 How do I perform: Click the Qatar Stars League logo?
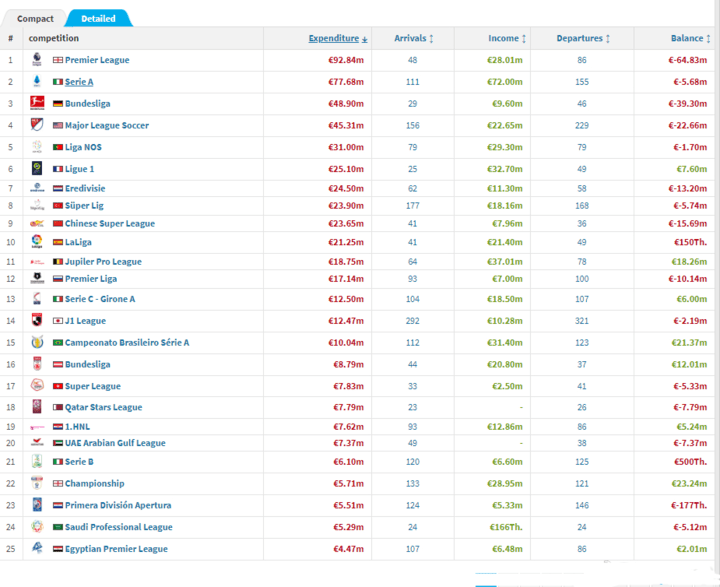37,407
